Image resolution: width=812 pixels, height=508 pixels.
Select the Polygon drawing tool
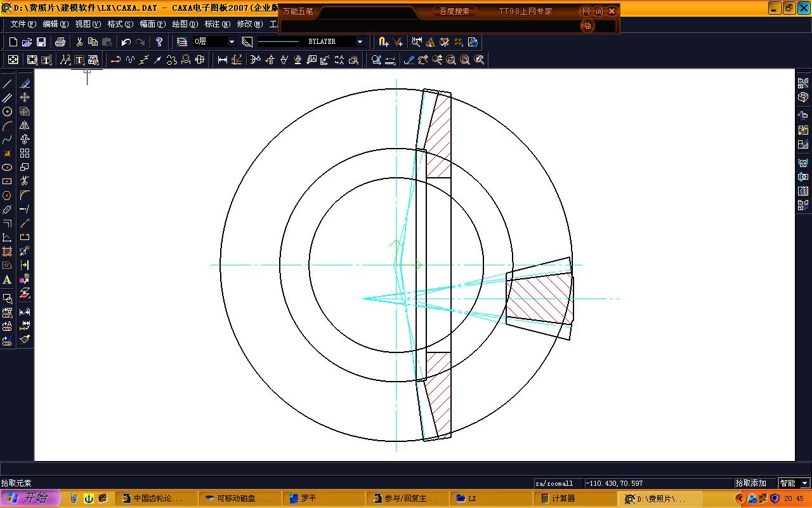tap(8, 195)
